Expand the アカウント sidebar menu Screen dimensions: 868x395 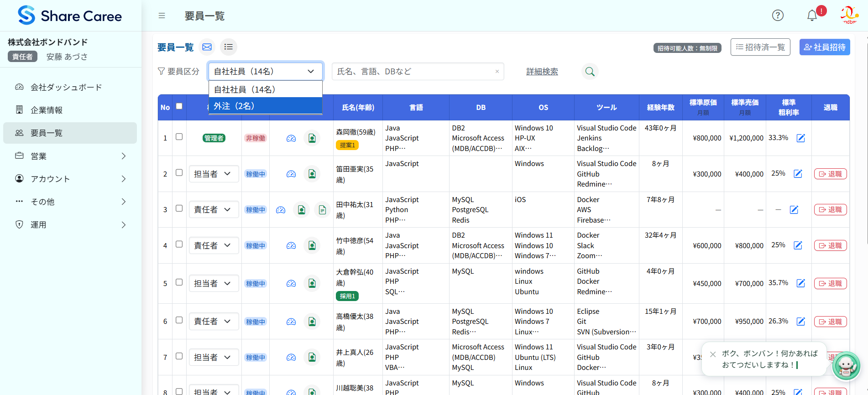[70, 179]
